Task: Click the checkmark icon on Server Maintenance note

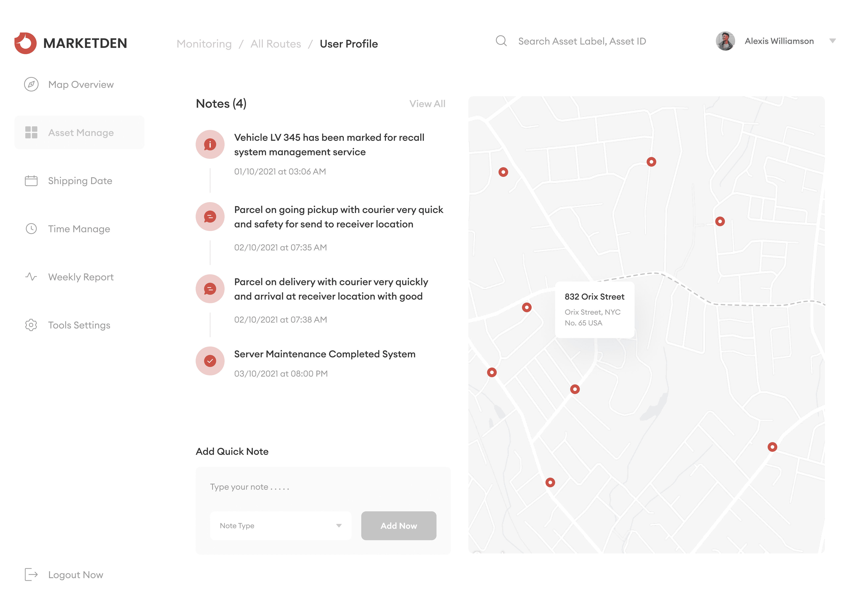Action: click(x=210, y=361)
